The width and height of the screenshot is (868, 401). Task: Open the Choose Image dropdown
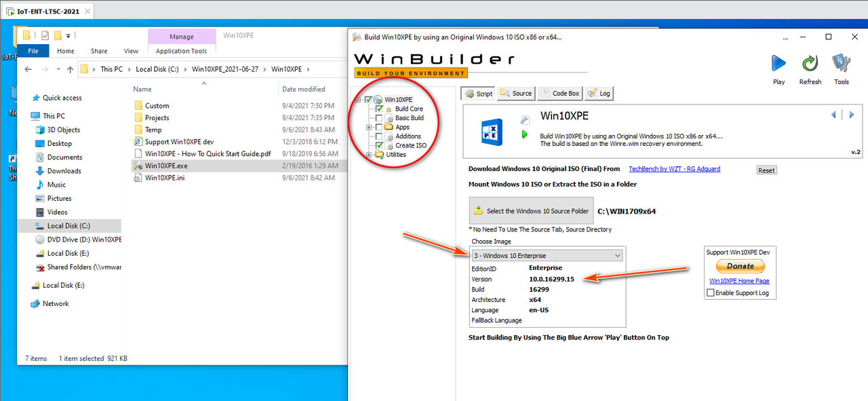point(547,255)
